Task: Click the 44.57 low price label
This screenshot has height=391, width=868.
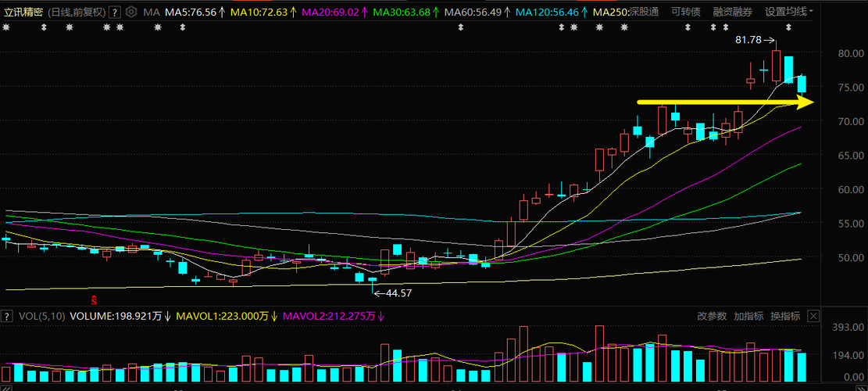Action: (x=398, y=293)
